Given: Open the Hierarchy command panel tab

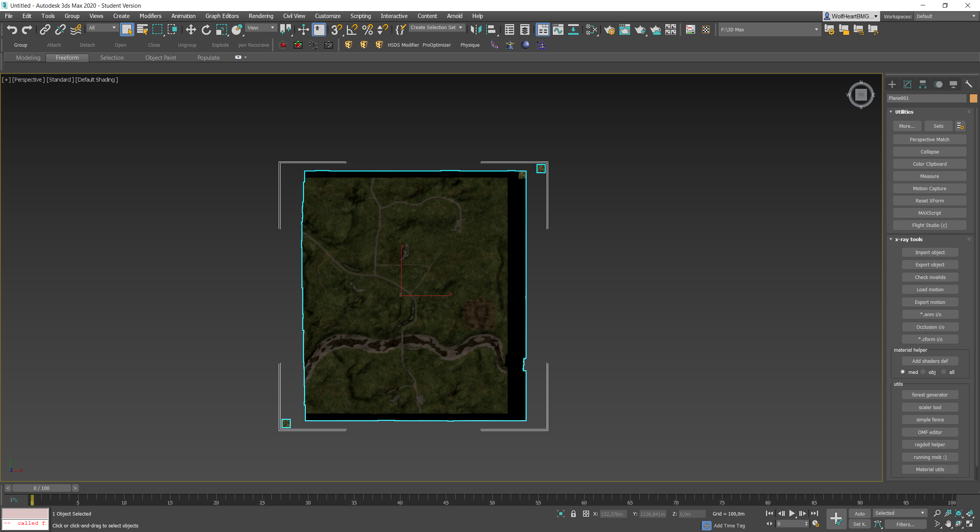Looking at the screenshot, I should 923,84.
